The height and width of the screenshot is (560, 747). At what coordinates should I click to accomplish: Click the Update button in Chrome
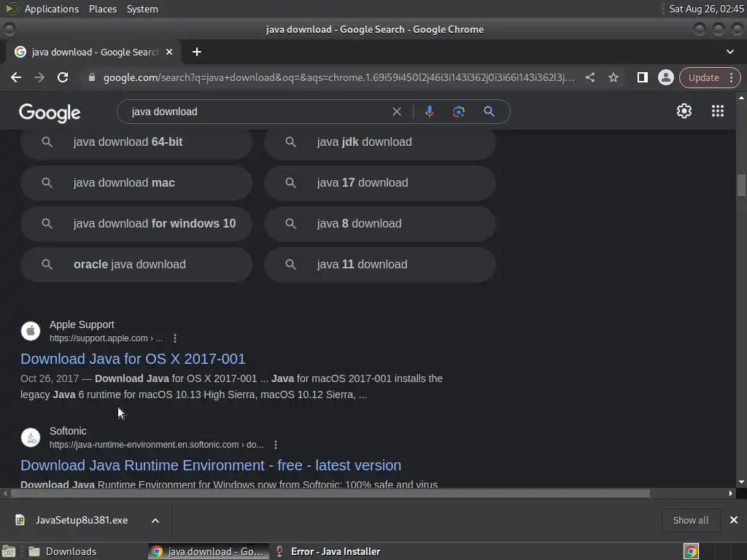click(x=703, y=77)
